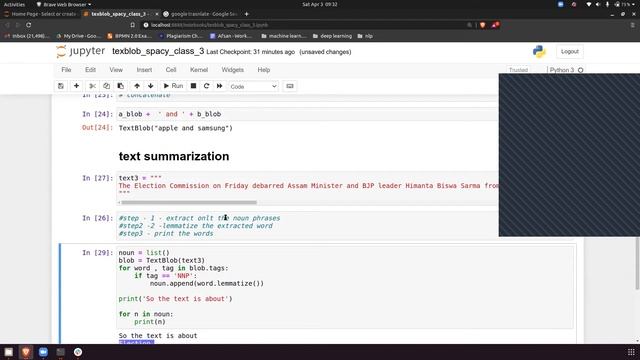640x360 pixels.
Task: Open the View menu
Action: point(116,70)
